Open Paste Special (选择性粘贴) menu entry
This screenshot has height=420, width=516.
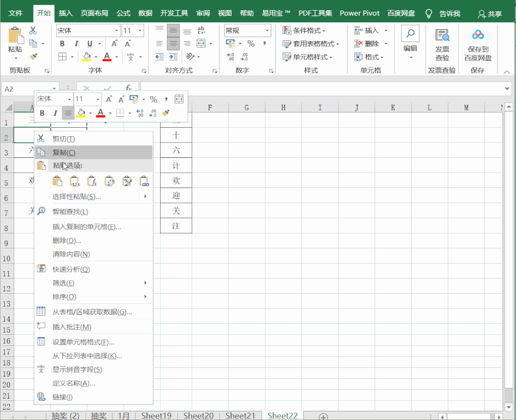pos(94,197)
